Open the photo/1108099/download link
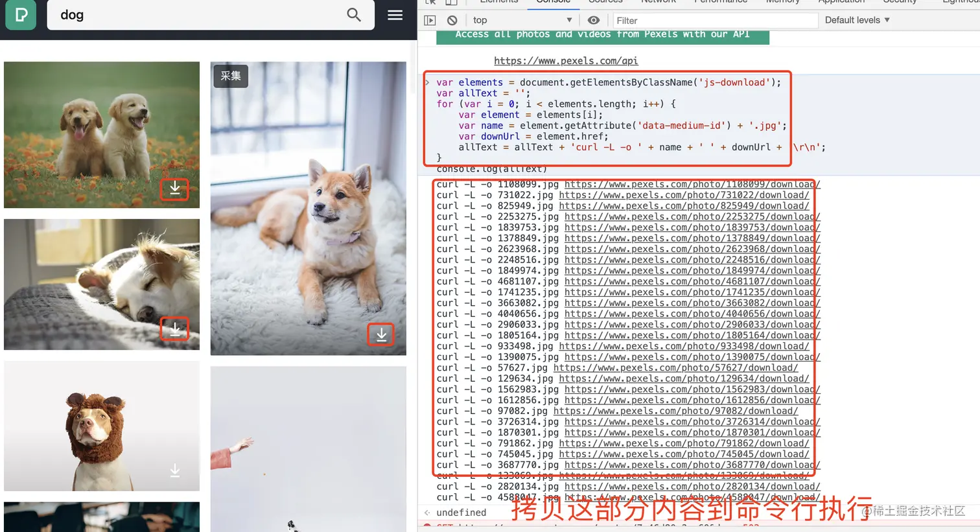Screen dimensions: 980x532 coord(692,184)
